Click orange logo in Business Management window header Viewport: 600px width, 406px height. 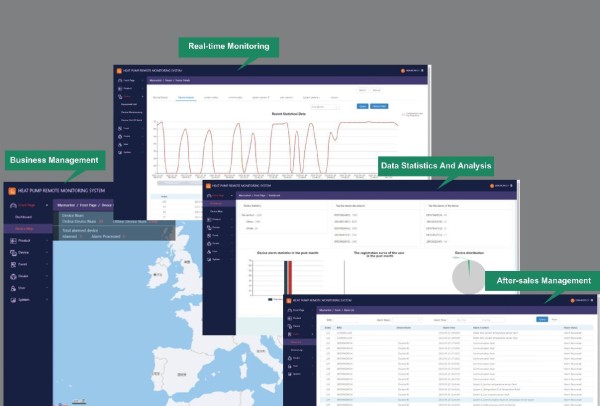12,191
